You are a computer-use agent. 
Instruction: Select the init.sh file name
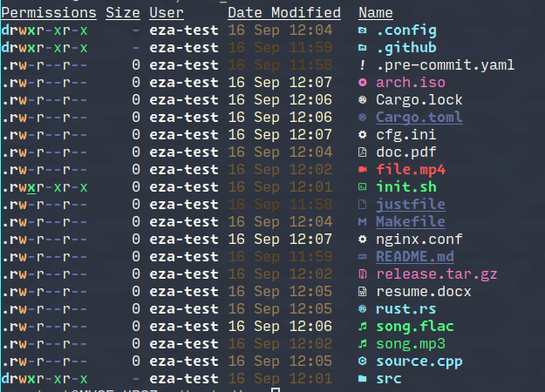point(406,187)
